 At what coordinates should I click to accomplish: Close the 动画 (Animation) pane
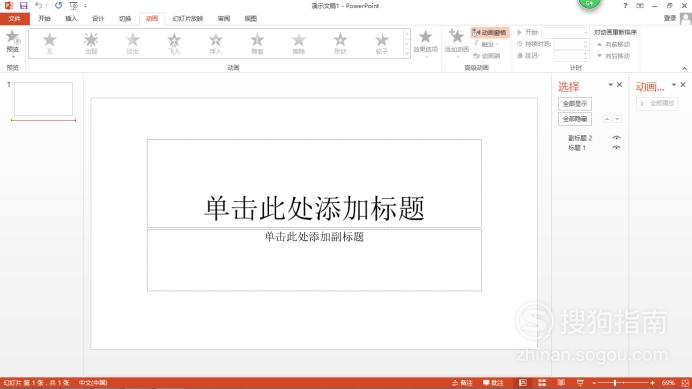683,84
